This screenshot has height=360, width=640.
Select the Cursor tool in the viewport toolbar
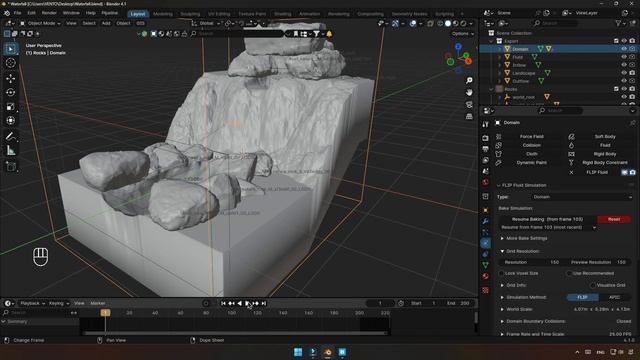click(11, 63)
